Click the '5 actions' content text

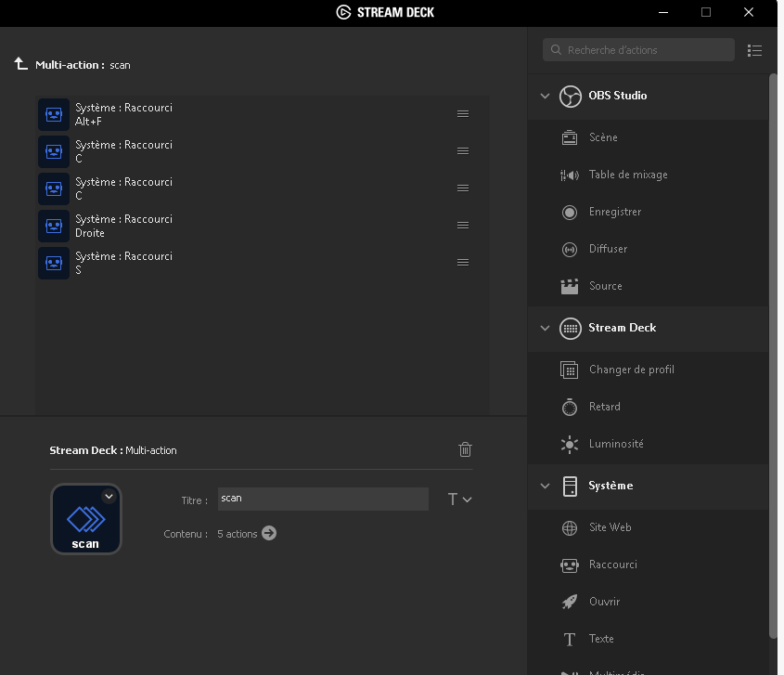coord(237,533)
